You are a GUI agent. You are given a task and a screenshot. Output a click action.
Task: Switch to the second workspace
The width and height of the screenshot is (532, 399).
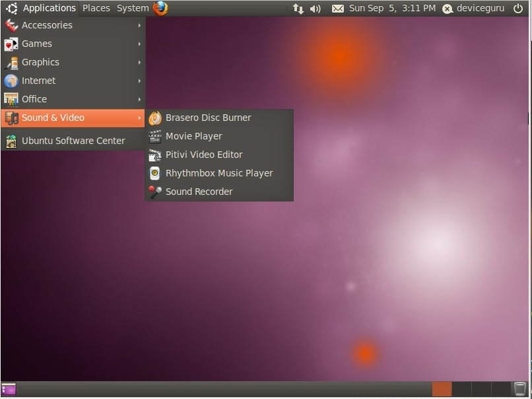tap(461, 389)
